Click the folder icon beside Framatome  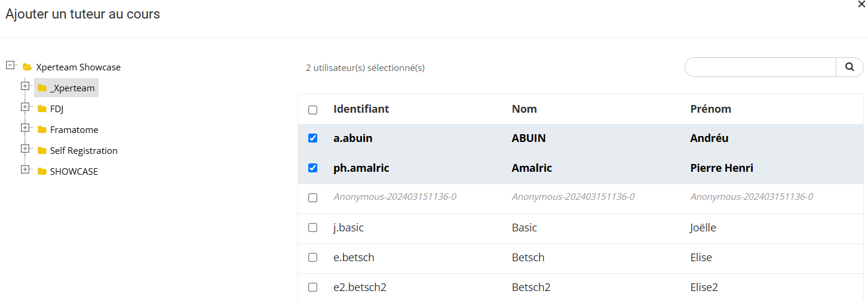[42, 130]
